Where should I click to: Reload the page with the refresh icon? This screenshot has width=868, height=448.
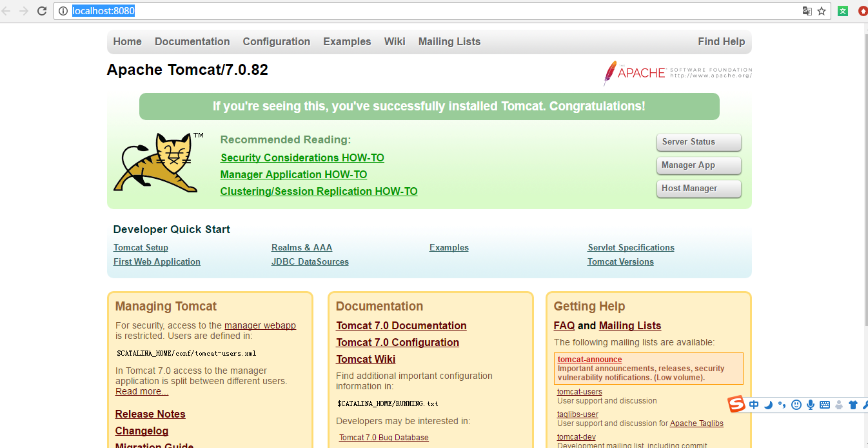[x=42, y=11]
